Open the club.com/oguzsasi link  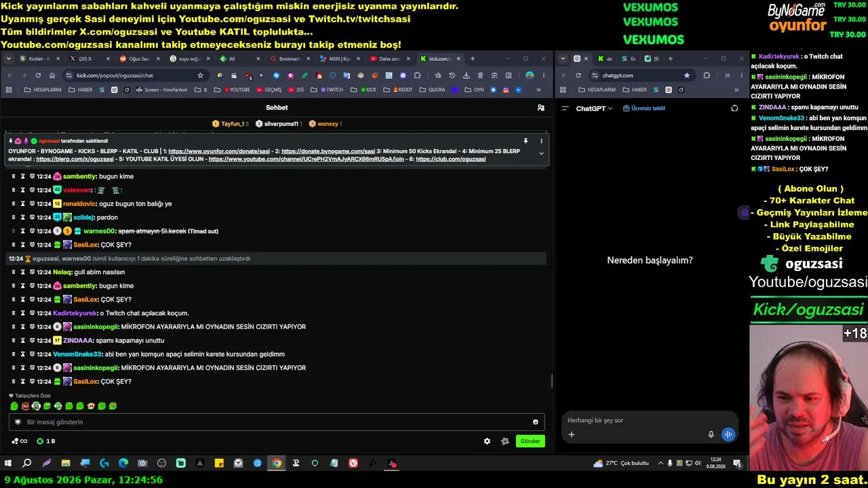coord(450,159)
